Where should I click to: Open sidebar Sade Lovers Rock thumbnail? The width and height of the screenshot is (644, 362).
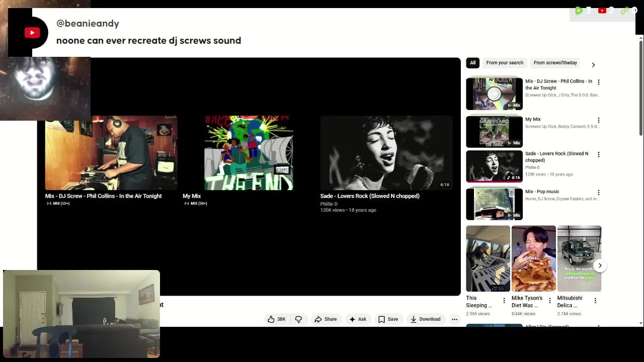494,166
